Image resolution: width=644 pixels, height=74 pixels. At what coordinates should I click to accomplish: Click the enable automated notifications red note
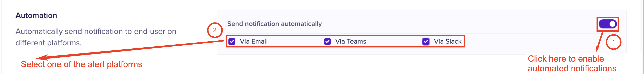point(572,64)
